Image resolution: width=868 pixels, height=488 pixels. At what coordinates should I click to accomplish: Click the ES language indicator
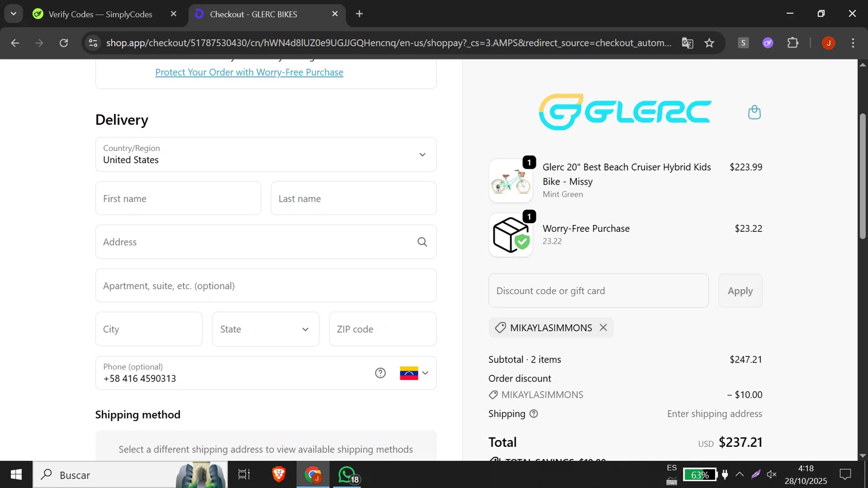click(x=671, y=468)
